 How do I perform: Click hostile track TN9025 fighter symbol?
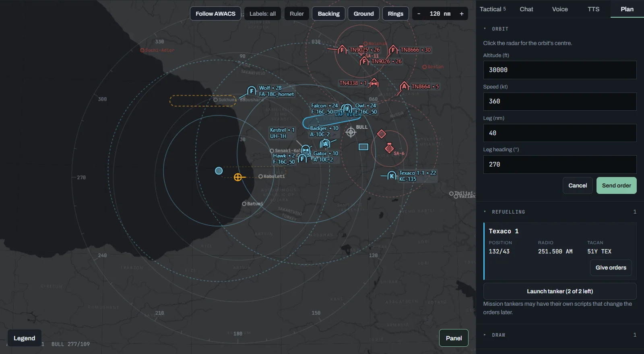[342, 50]
